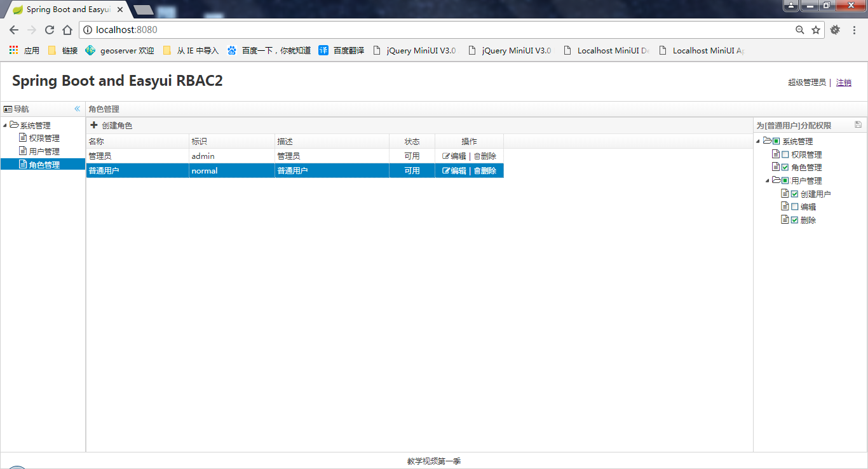Open a new browser tab
The width and height of the screenshot is (868, 469).
144,10
